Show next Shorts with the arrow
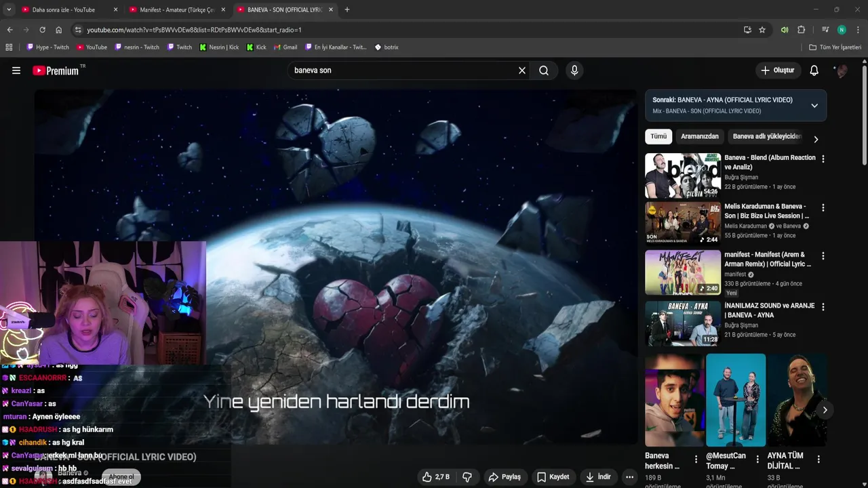The width and height of the screenshot is (868, 488). coord(825,409)
